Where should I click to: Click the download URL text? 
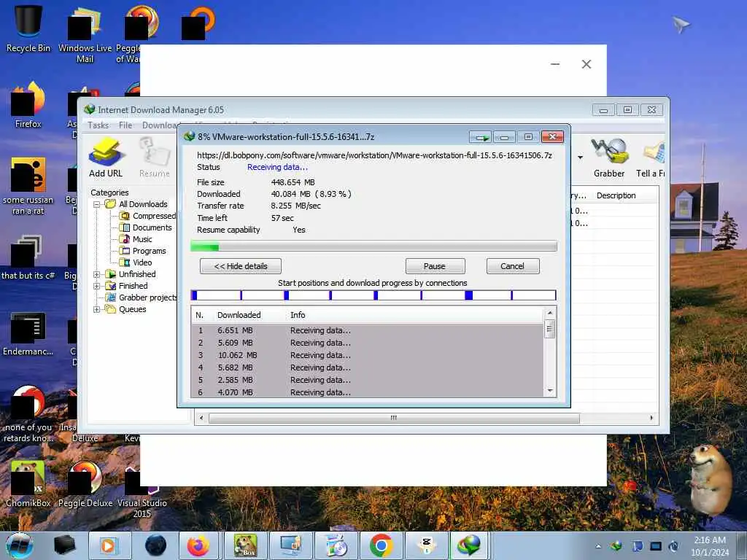[374, 155]
